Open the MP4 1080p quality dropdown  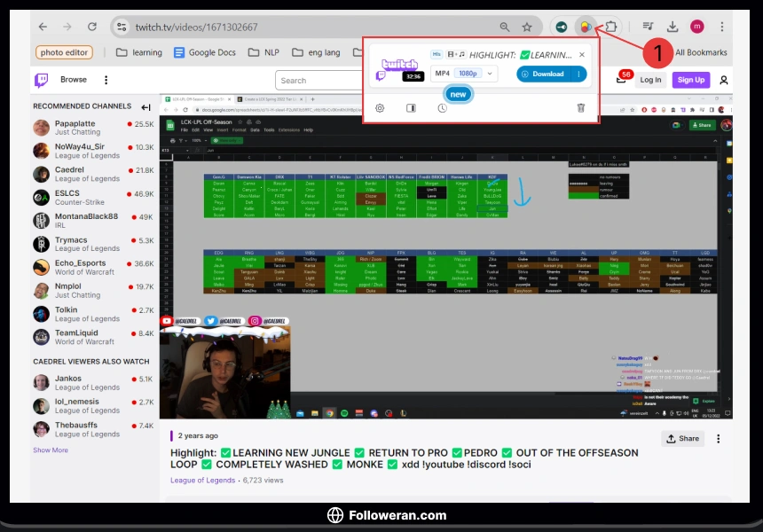(463, 74)
